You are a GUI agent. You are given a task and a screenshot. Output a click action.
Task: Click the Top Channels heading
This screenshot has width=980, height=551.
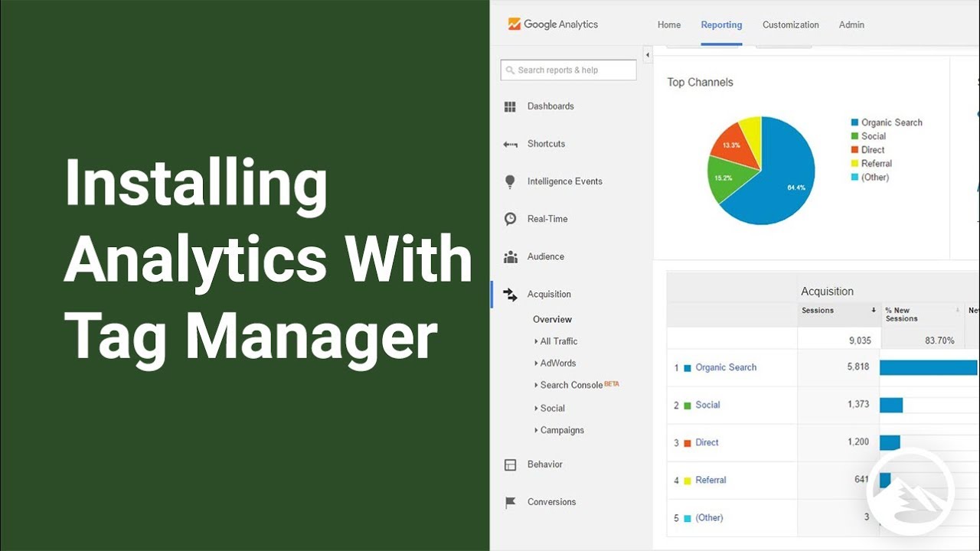[700, 82]
